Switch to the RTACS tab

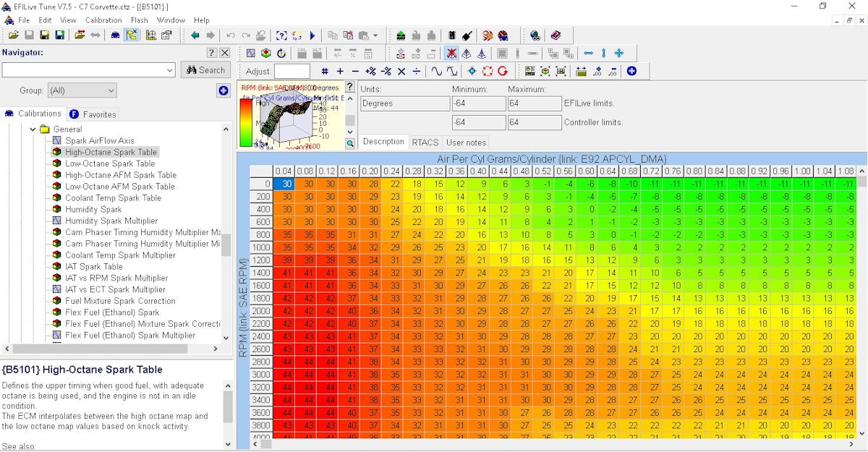tap(425, 142)
